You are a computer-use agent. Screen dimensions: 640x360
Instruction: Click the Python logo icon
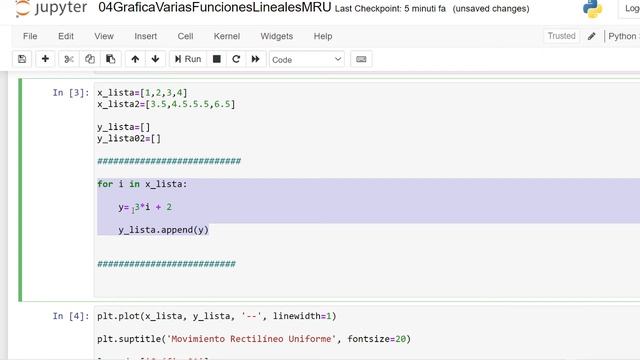592,9
